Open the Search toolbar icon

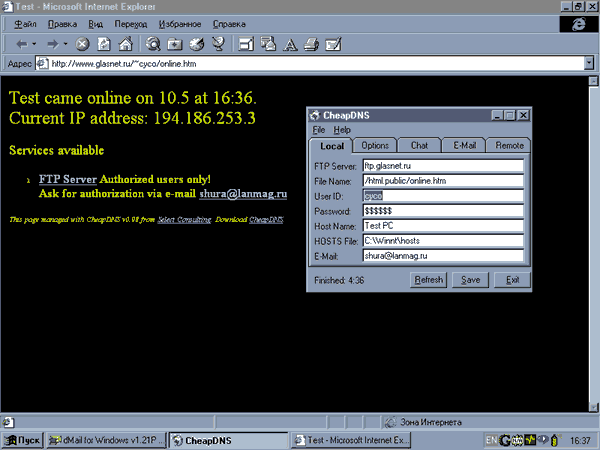(153, 44)
